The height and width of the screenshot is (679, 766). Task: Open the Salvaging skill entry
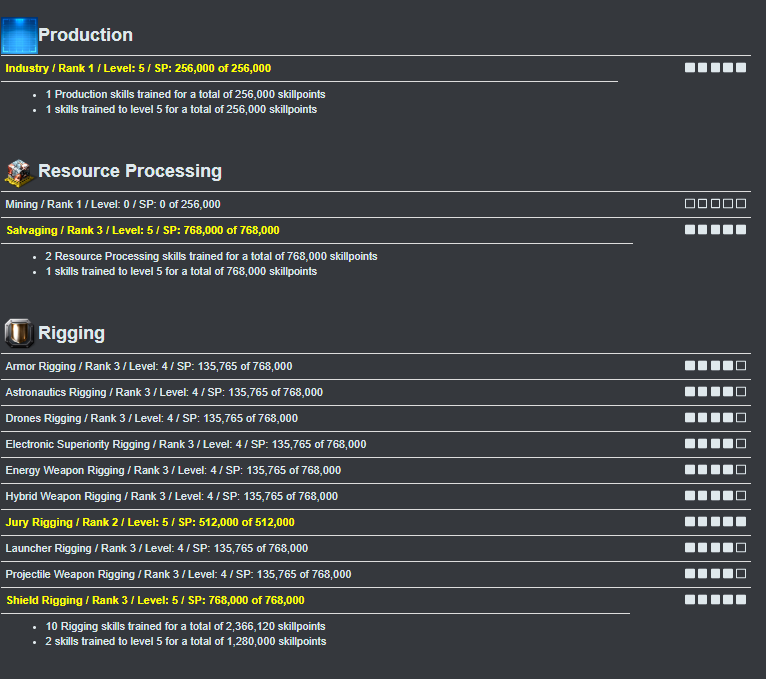143,230
